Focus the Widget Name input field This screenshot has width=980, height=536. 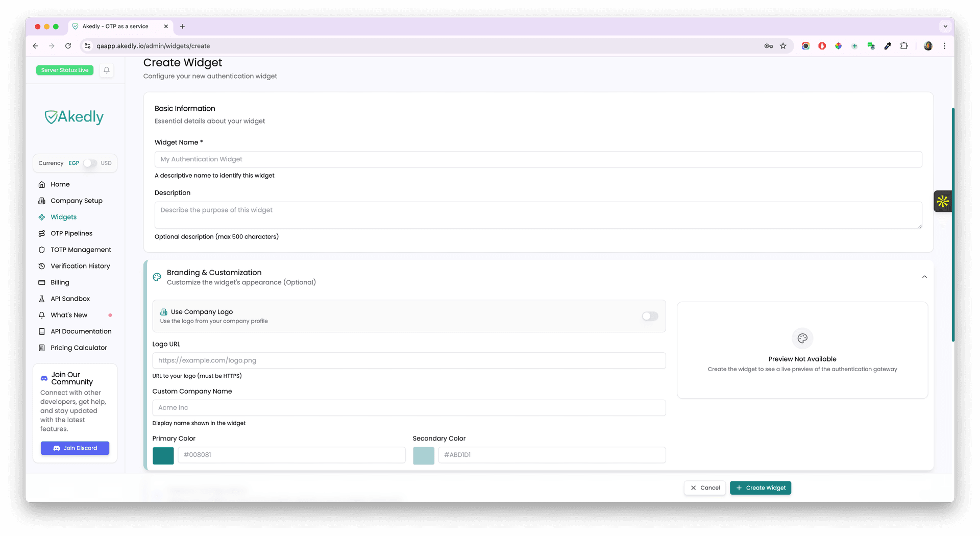pyautogui.click(x=538, y=159)
